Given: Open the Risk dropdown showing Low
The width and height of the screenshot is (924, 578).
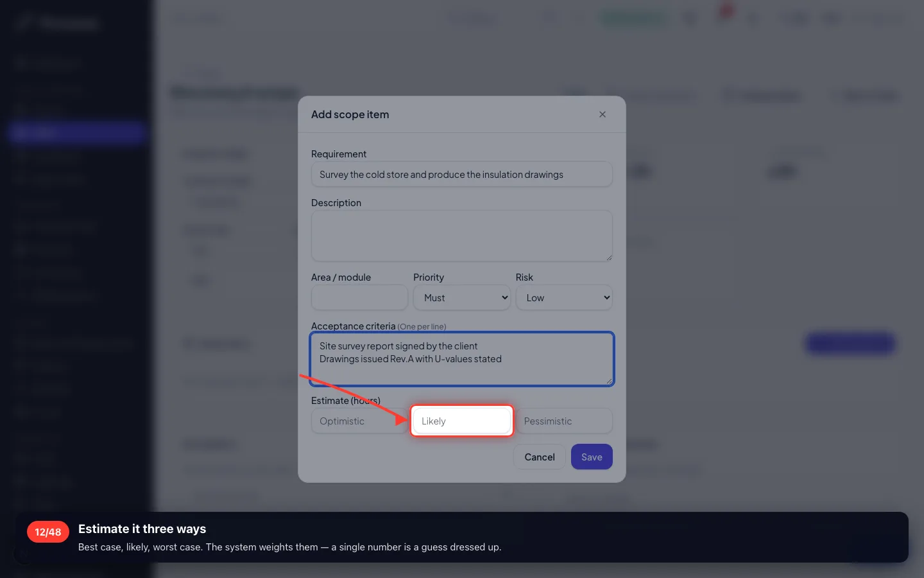Looking at the screenshot, I should [x=564, y=297].
